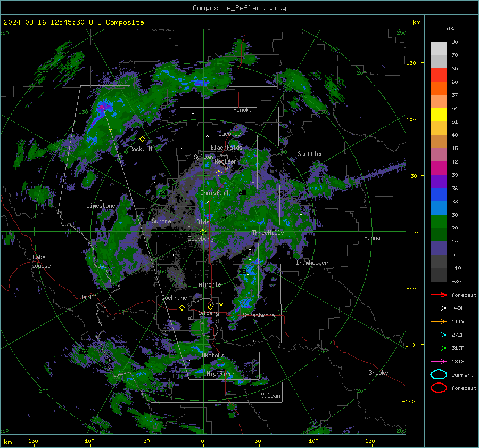Click the yellow diamond marker below Cochrane
This screenshot has width=479, height=448.
point(183,307)
